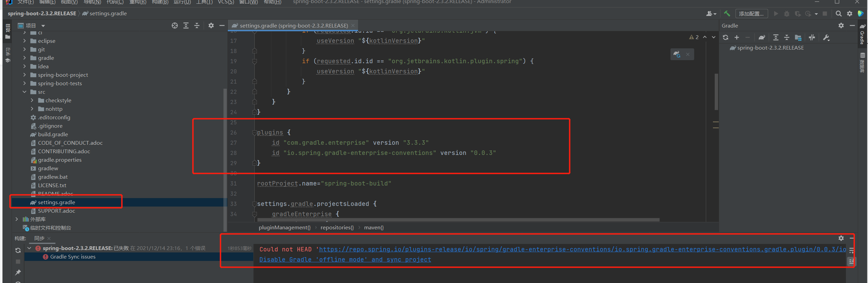
Task: Click Disable Gradle 'offline mode' and sync project
Action: (x=345, y=260)
